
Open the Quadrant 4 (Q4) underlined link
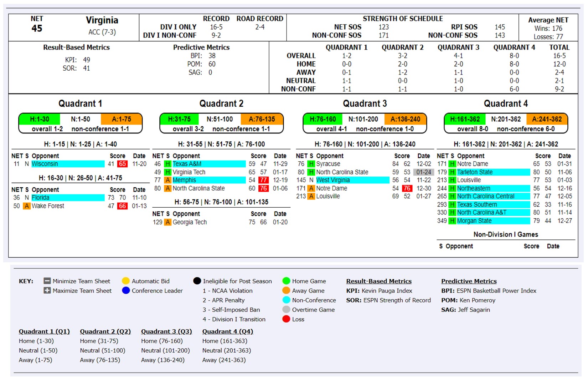tap(228, 331)
